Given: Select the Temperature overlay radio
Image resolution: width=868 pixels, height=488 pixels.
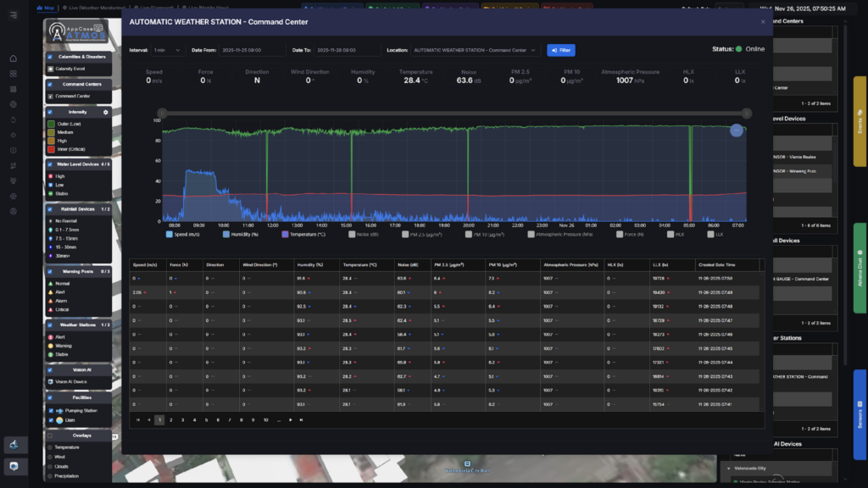Looking at the screenshot, I should (x=50, y=447).
